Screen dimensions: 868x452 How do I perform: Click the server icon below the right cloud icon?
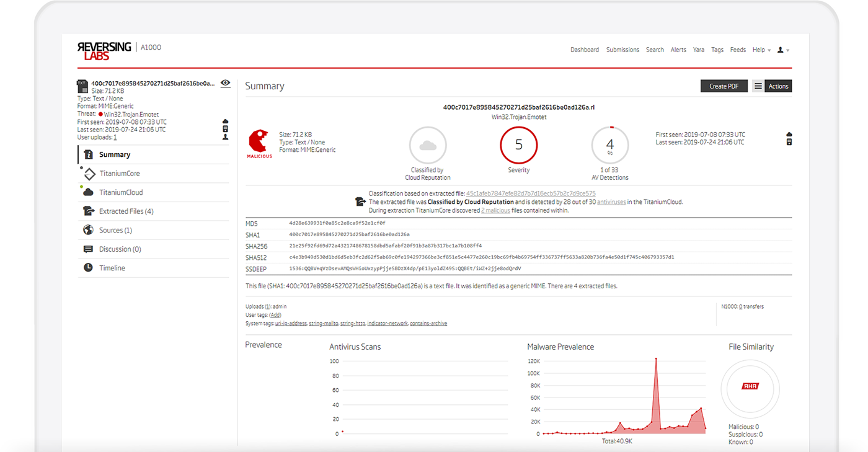[x=789, y=142]
